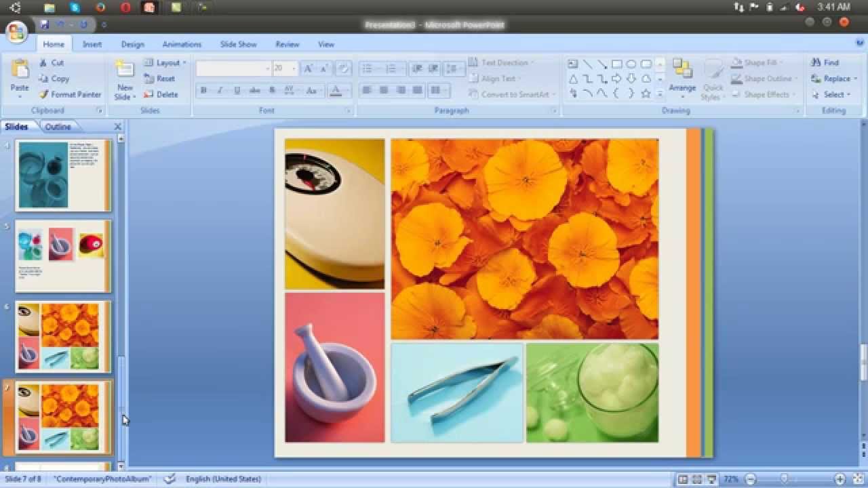The image size is (868, 488).
Task: Switch to the Design tab
Action: click(133, 44)
